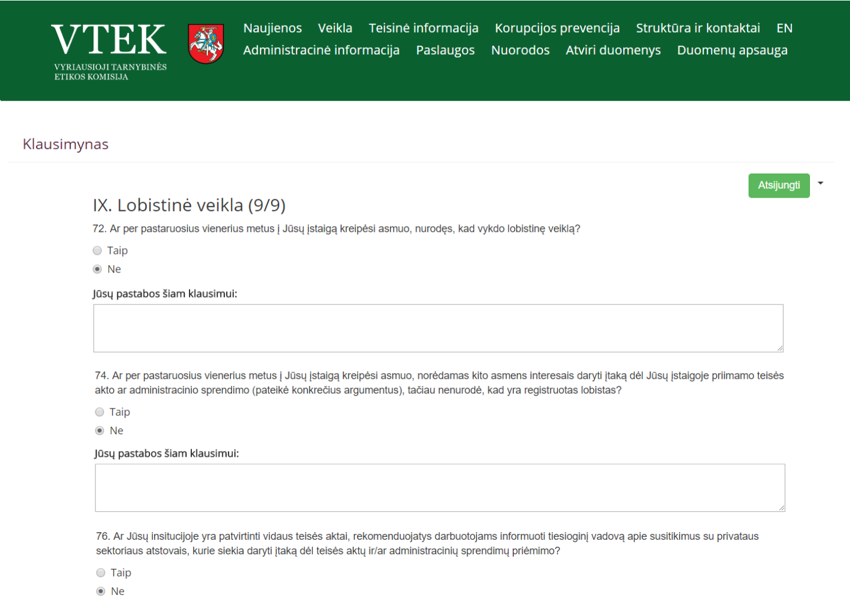Click the VTEK logo
This screenshot has width=850, height=616.
109,51
